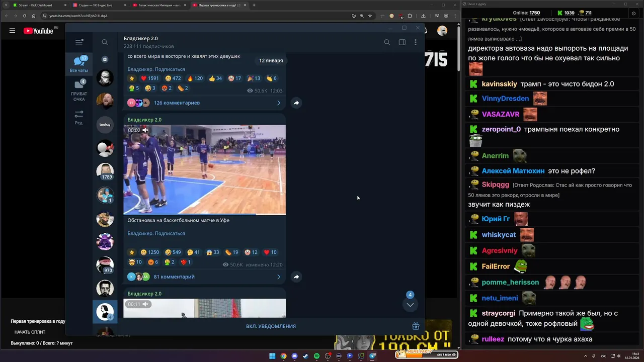
Task: Forward the post with 126 comments
Action: coord(296,103)
